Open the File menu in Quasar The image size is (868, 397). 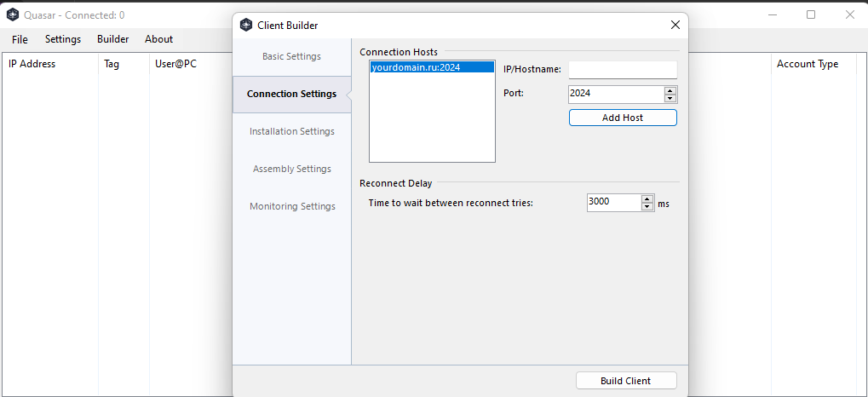pyautogui.click(x=20, y=39)
